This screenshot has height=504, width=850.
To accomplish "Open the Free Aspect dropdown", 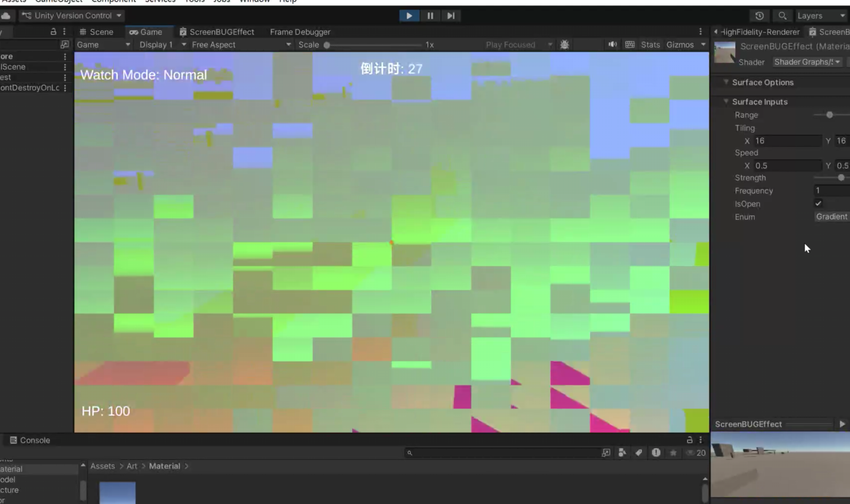I will (x=240, y=45).
